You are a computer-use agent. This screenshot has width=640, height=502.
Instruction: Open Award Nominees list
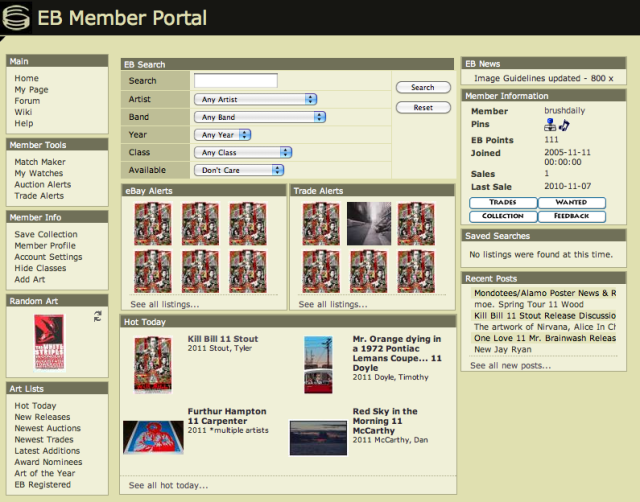49,462
